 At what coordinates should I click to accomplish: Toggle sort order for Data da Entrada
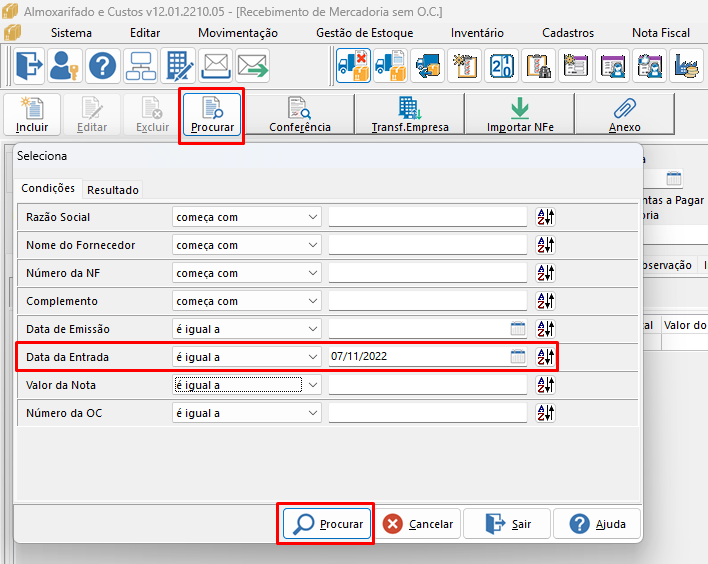click(545, 357)
